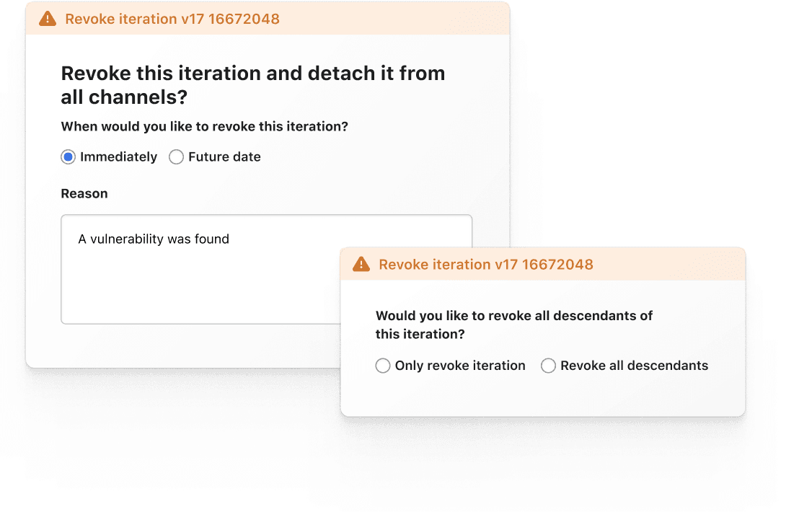Viewport: 812px width, 512px height.
Task: Select the "Future date" radio button
Action: [x=176, y=157]
